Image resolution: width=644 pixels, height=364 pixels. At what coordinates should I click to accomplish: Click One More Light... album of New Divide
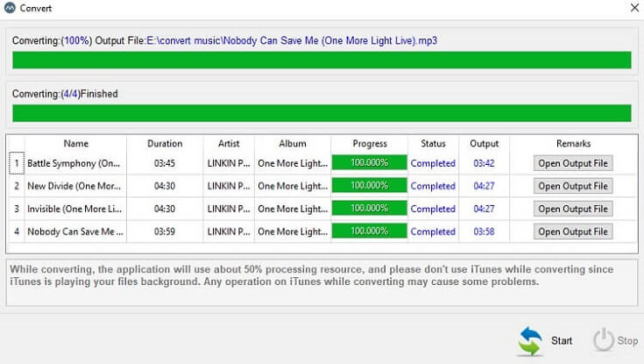(293, 186)
